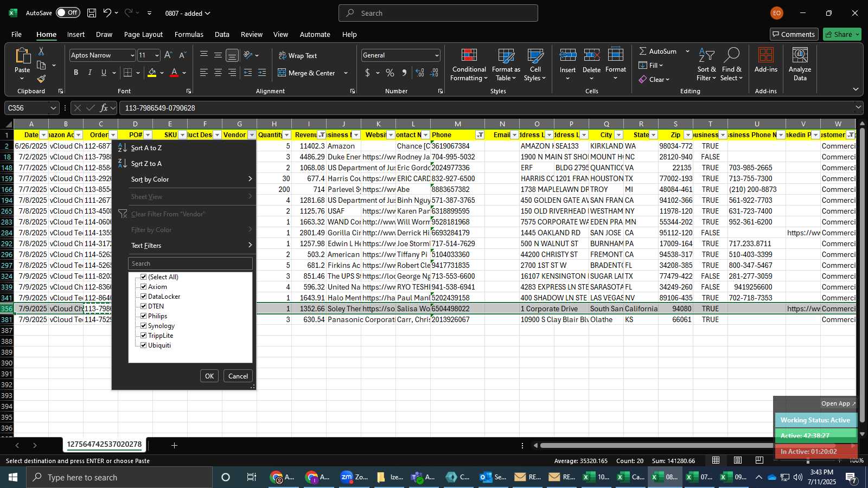The width and height of the screenshot is (868, 488).
Task: Open the Name Box dropdown
Action: pyautogui.click(x=53, y=108)
